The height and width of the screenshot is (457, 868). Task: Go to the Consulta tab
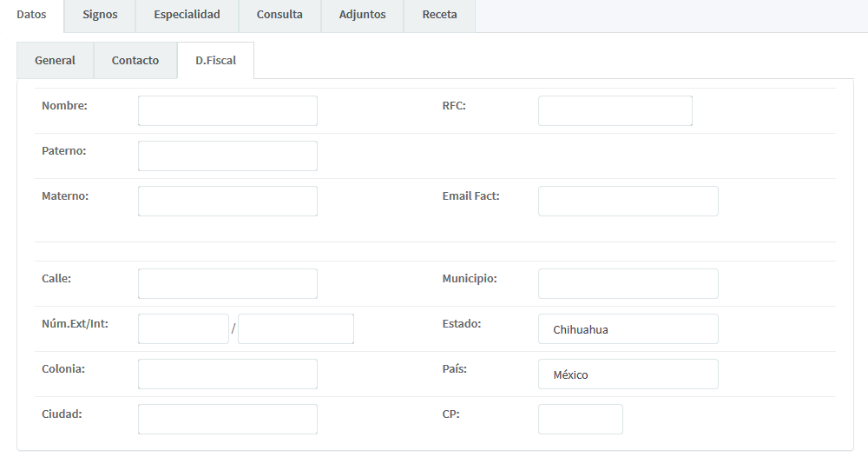[279, 15]
